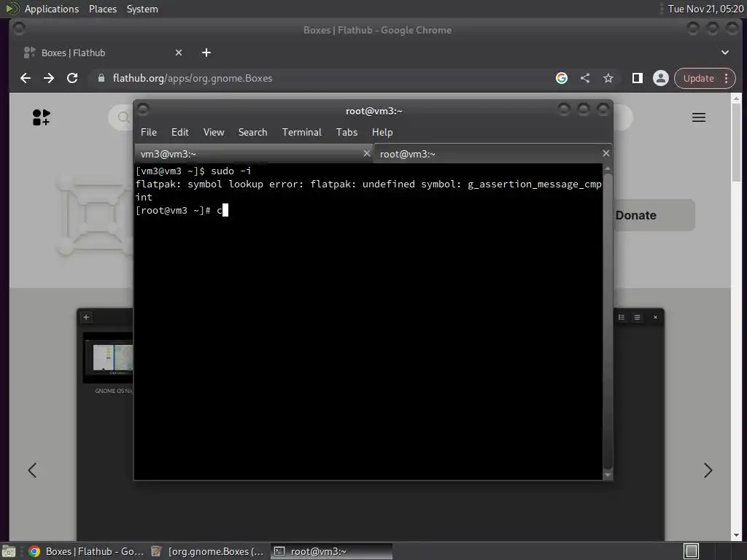
Task: Click hamburger icon in Boxes screenshot
Action: (x=637, y=317)
